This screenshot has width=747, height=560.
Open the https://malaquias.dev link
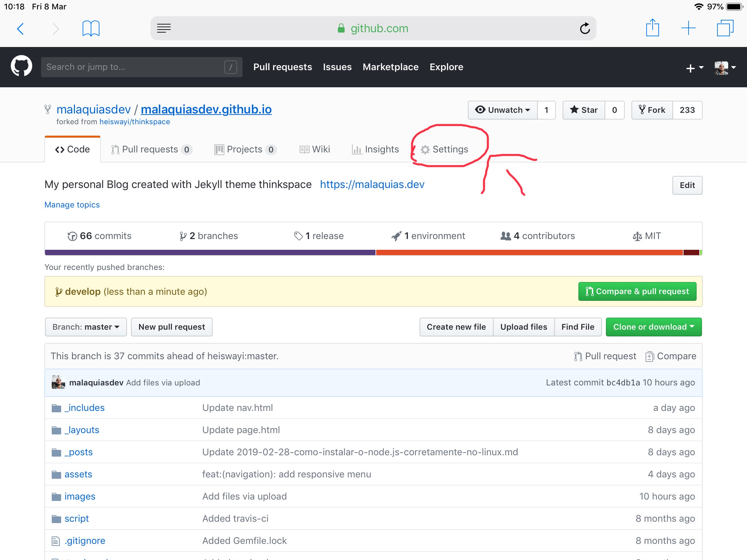tap(372, 184)
